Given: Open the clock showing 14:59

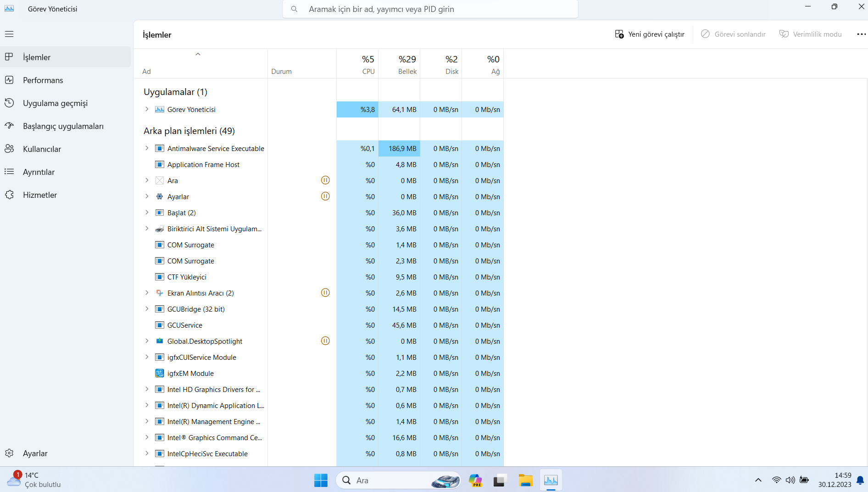Looking at the screenshot, I should [835, 480].
